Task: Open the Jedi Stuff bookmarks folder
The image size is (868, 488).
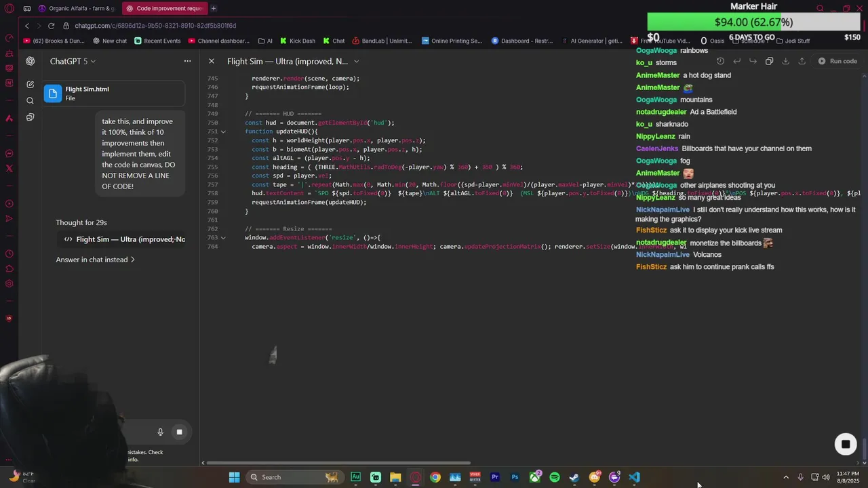Action: (x=793, y=41)
